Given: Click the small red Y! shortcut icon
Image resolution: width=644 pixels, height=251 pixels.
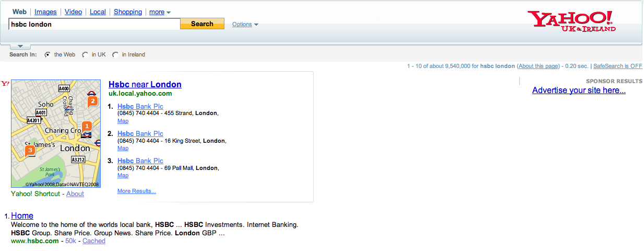Looking at the screenshot, I should tap(5, 84).
